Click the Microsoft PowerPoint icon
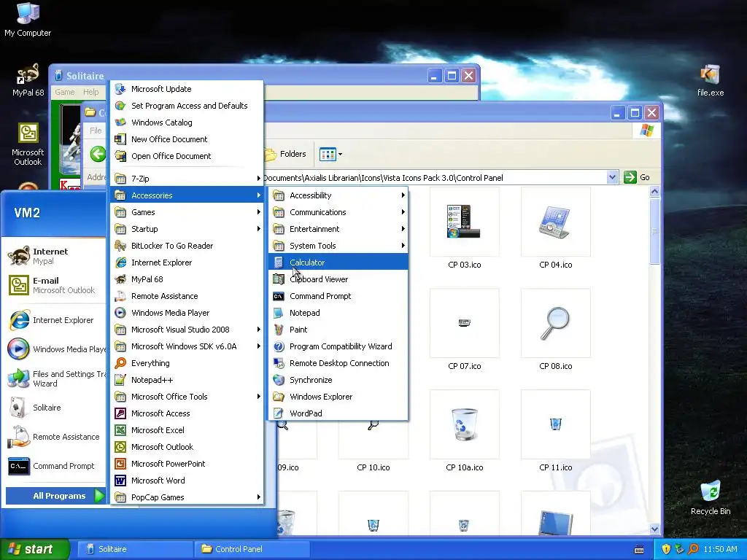Screen dimensions: 747x560 [120, 464]
